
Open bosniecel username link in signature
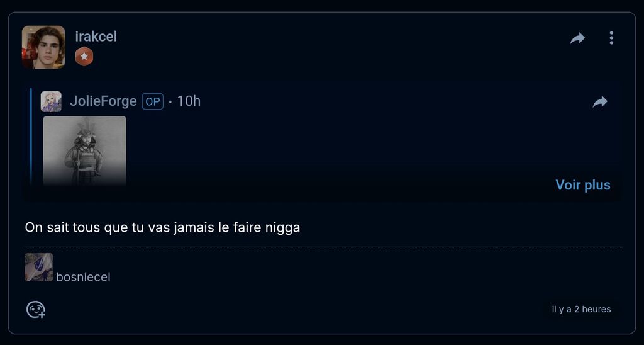pyautogui.click(x=84, y=277)
